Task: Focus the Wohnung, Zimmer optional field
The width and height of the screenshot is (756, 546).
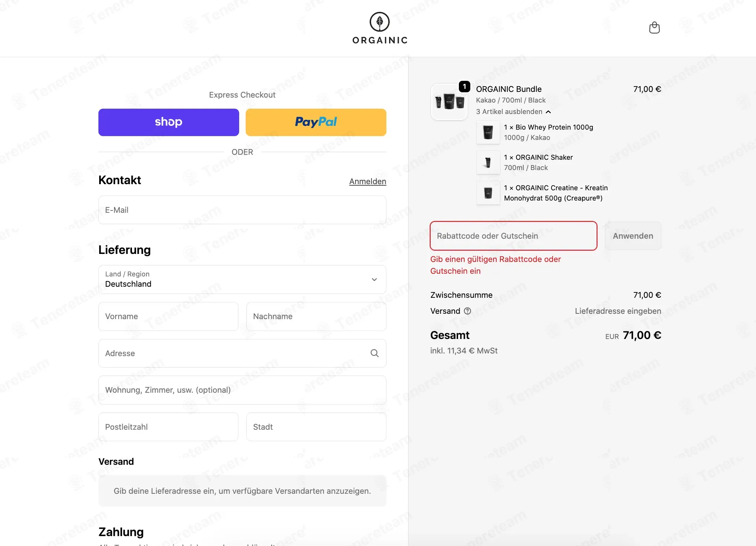Action: coord(242,390)
